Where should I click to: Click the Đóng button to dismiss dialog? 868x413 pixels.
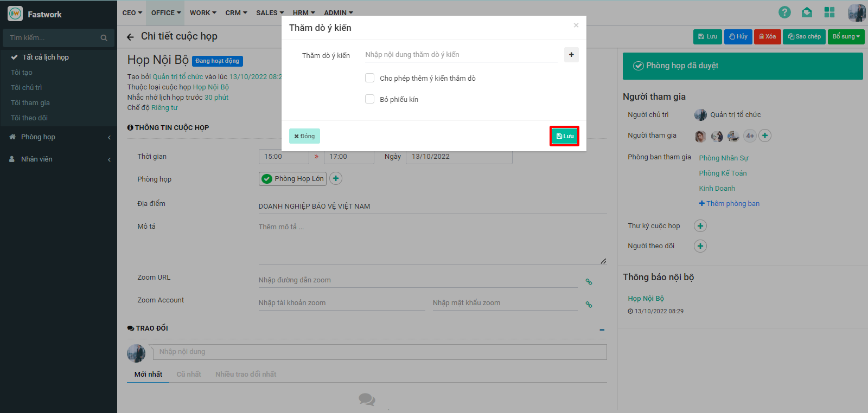304,136
